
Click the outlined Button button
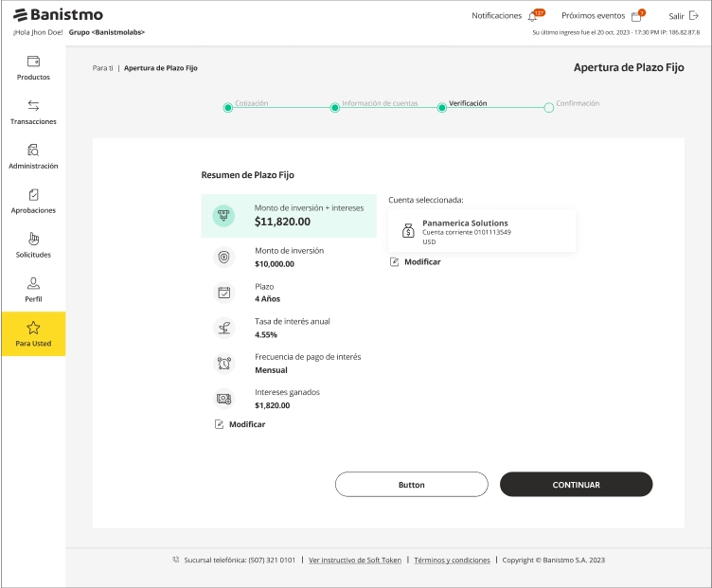point(412,484)
